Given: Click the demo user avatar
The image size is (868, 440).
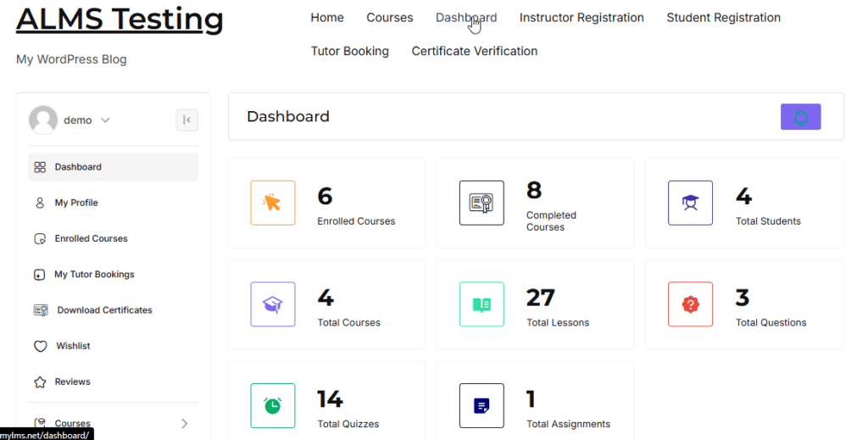Looking at the screenshot, I should pos(43,120).
